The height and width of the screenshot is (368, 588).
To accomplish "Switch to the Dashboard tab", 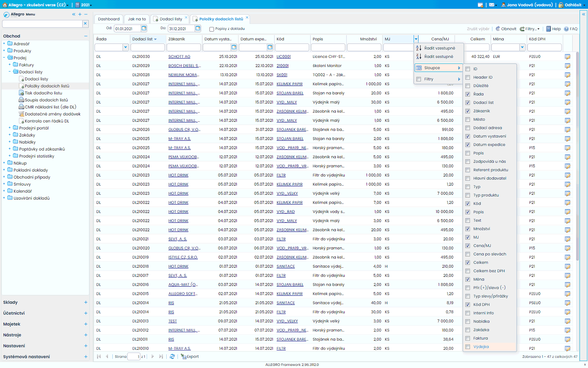I will [x=108, y=19].
